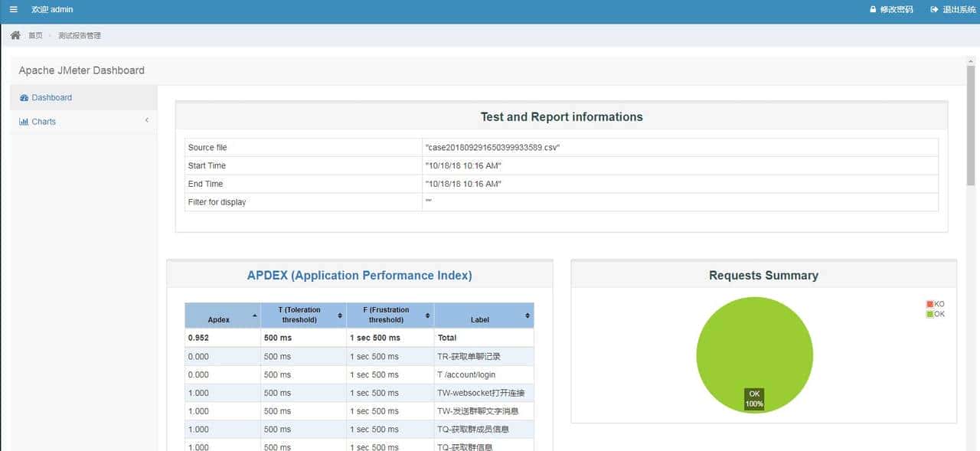The width and height of the screenshot is (980, 451).
Task: Click the lock icon for password change
Action: [872, 10]
